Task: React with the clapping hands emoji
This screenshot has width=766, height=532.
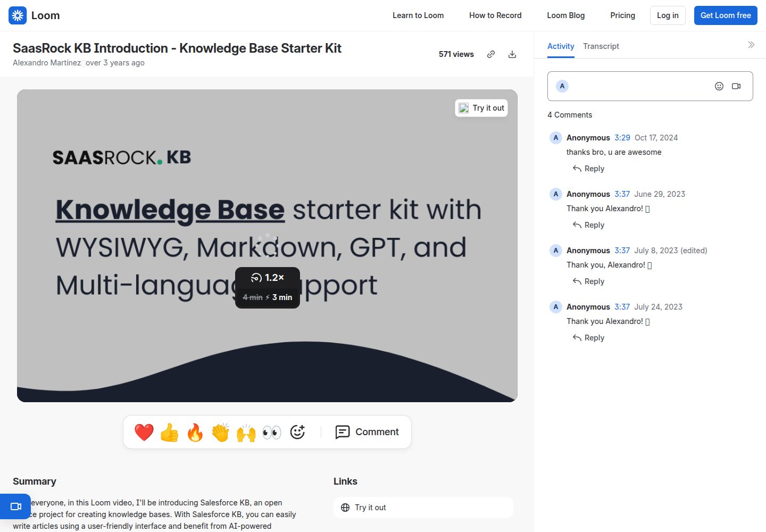Action: click(221, 432)
